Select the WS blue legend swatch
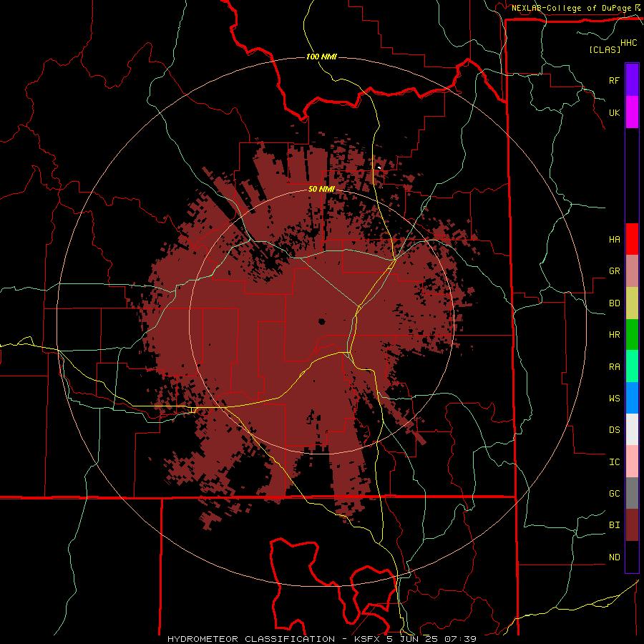Image resolution: width=644 pixels, height=644 pixels. tap(632, 398)
